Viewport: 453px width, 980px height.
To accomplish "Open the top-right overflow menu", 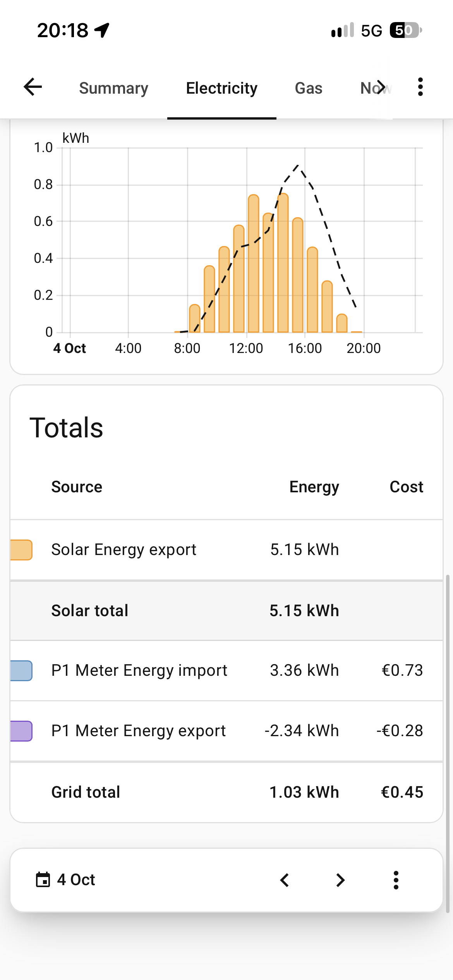I will pos(420,87).
